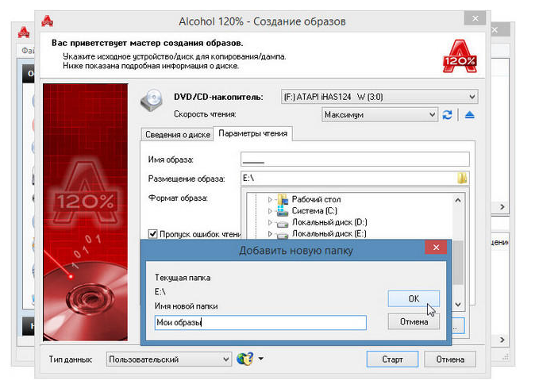Select 'Рабочий стол' in folder tree
The width and height of the screenshot is (535, 392).
pos(316,199)
